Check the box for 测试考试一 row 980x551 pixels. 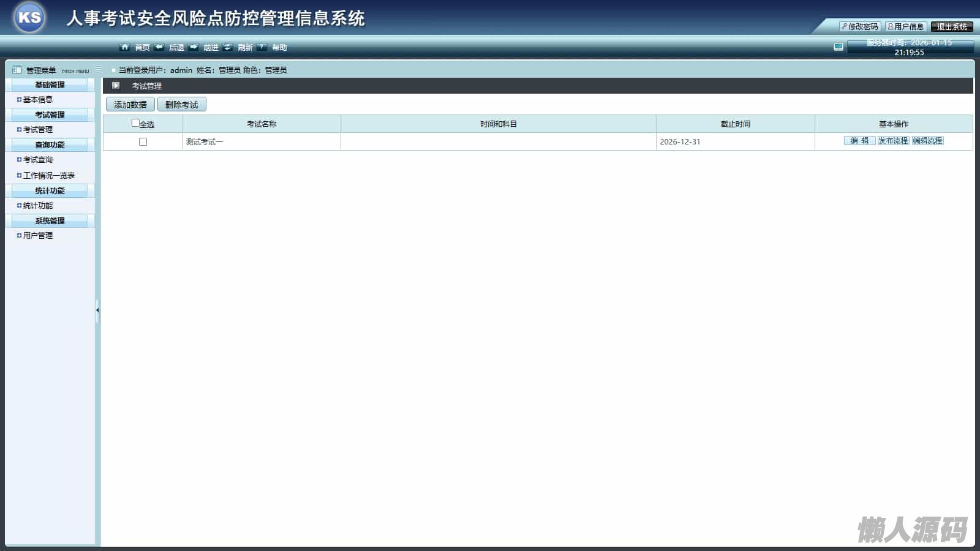[143, 141]
